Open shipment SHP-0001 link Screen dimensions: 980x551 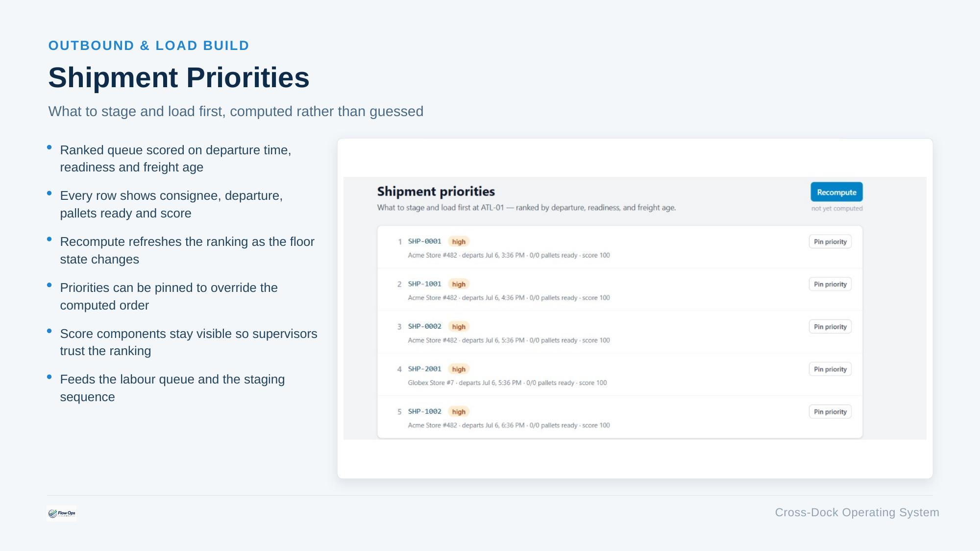tap(424, 241)
